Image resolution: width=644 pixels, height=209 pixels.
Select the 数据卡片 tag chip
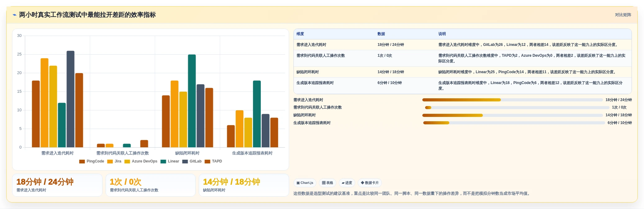[370, 183]
